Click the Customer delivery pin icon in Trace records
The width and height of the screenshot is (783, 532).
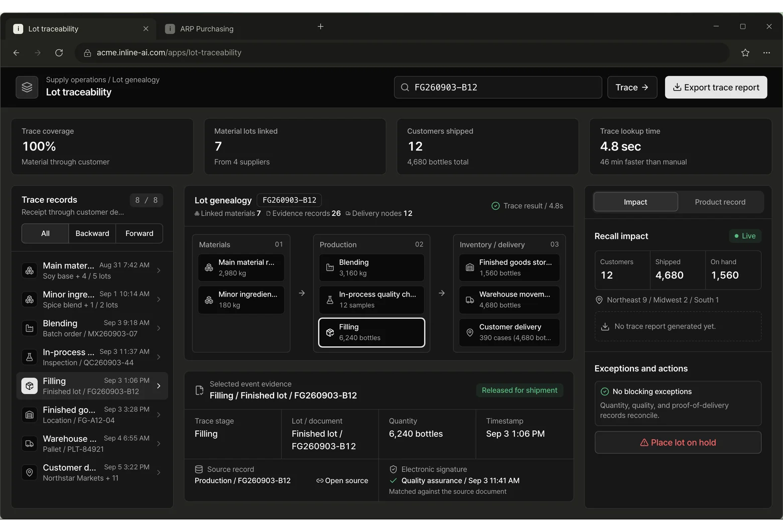[x=30, y=472]
